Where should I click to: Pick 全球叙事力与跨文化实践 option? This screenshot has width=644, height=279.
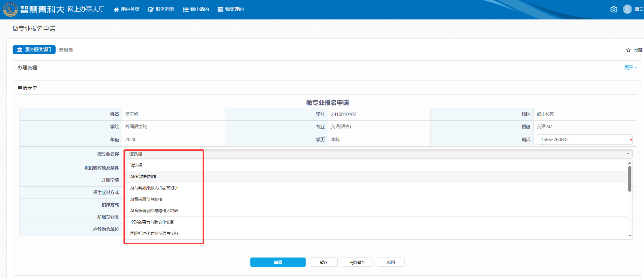pos(152,222)
